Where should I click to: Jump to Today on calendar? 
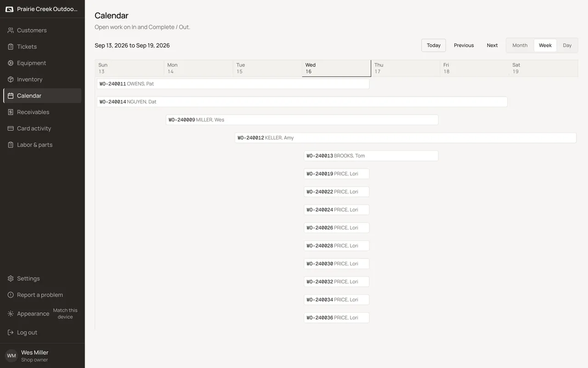[x=434, y=45]
